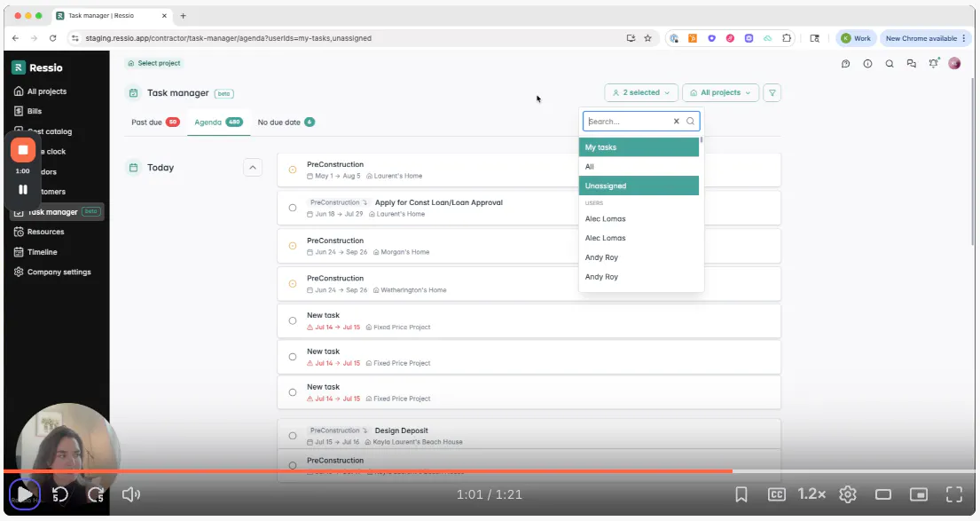Toggle the Unassigned filter option
The width and height of the screenshot is (980, 521).
pos(639,186)
